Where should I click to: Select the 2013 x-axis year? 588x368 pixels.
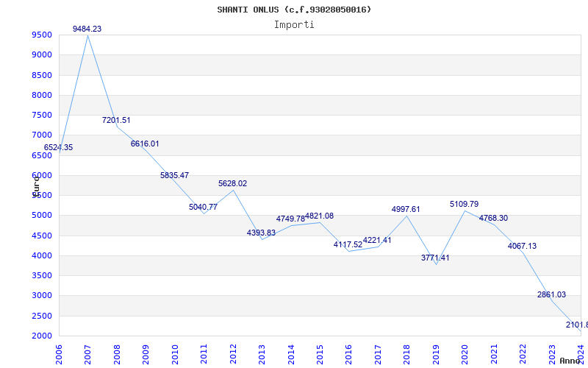coord(262,355)
